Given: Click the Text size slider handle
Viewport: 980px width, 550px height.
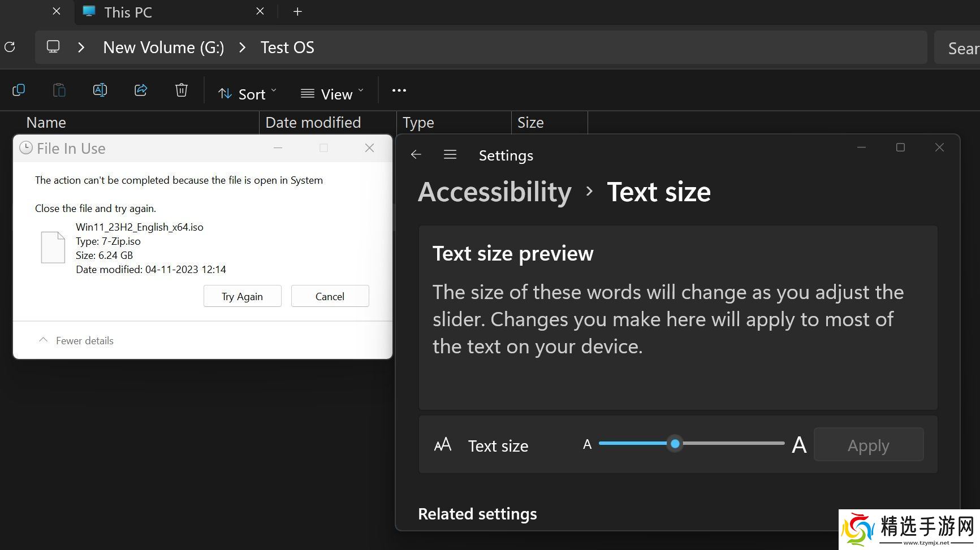Looking at the screenshot, I should tap(675, 444).
